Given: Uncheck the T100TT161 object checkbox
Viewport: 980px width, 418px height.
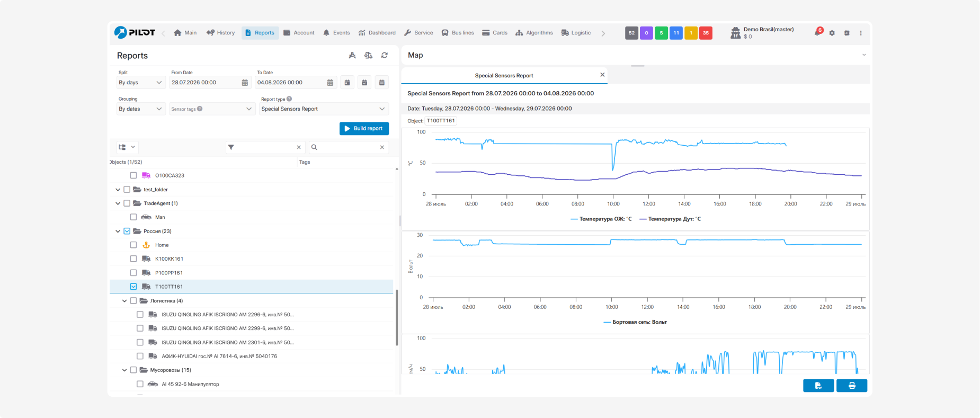Looking at the screenshot, I should click(133, 287).
